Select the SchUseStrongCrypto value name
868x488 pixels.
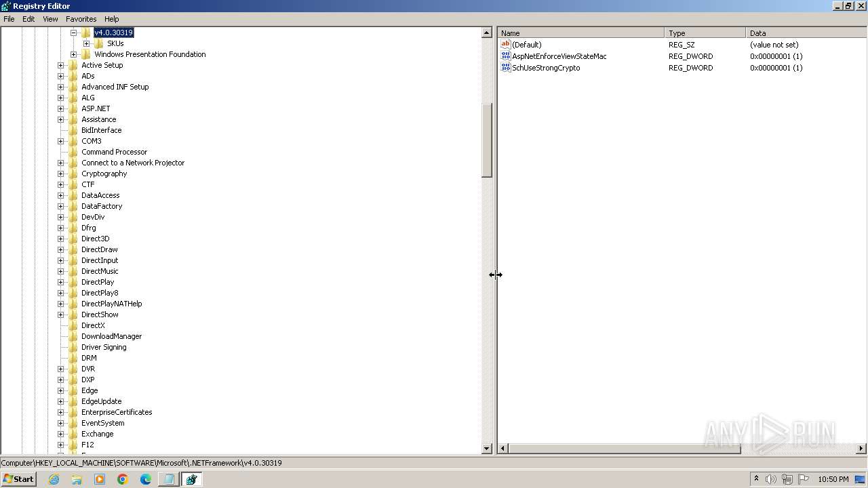click(546, 68)
